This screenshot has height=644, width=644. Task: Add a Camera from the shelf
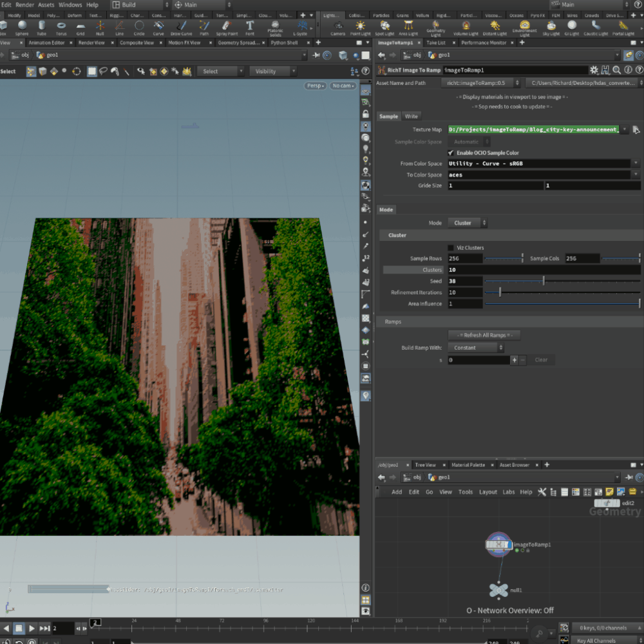(x=337, y=27)
